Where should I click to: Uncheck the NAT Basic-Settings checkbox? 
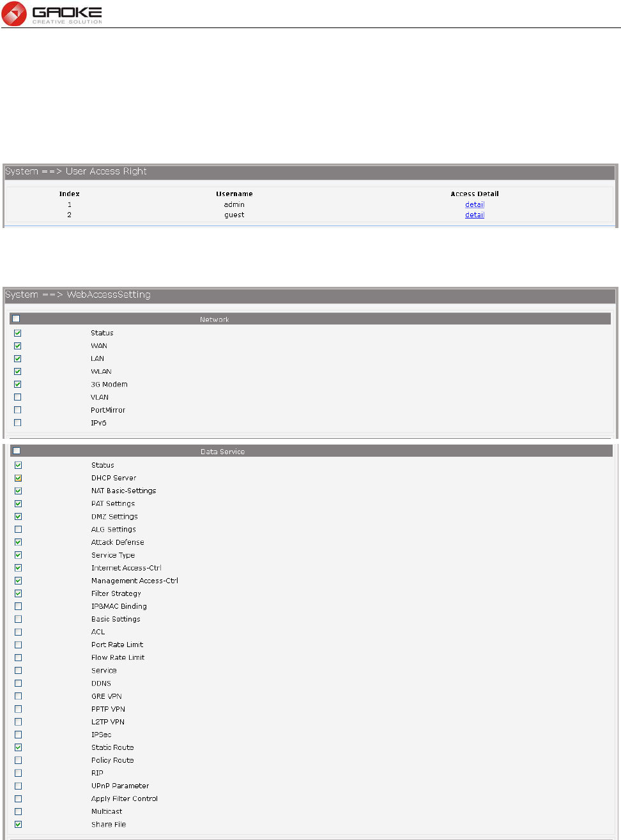tap(19, 491)
